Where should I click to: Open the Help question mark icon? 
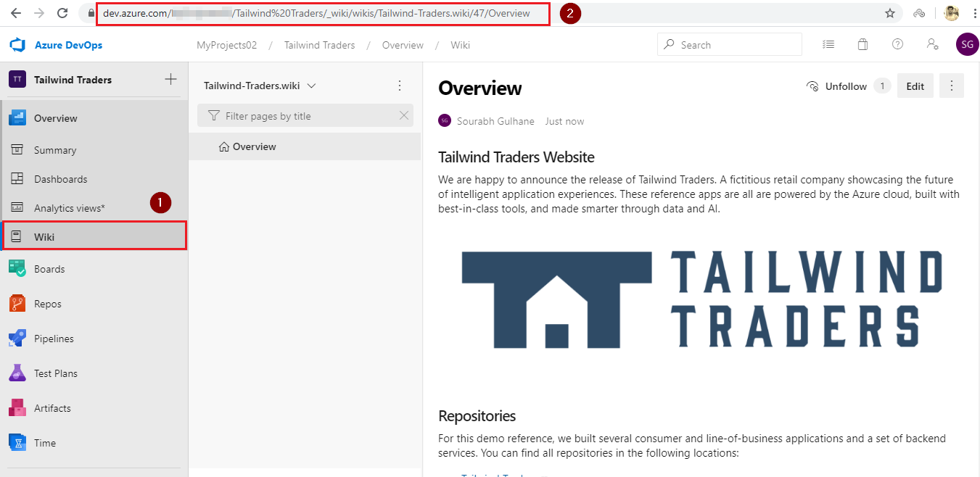pyautogui.click(x=897, y=44)
